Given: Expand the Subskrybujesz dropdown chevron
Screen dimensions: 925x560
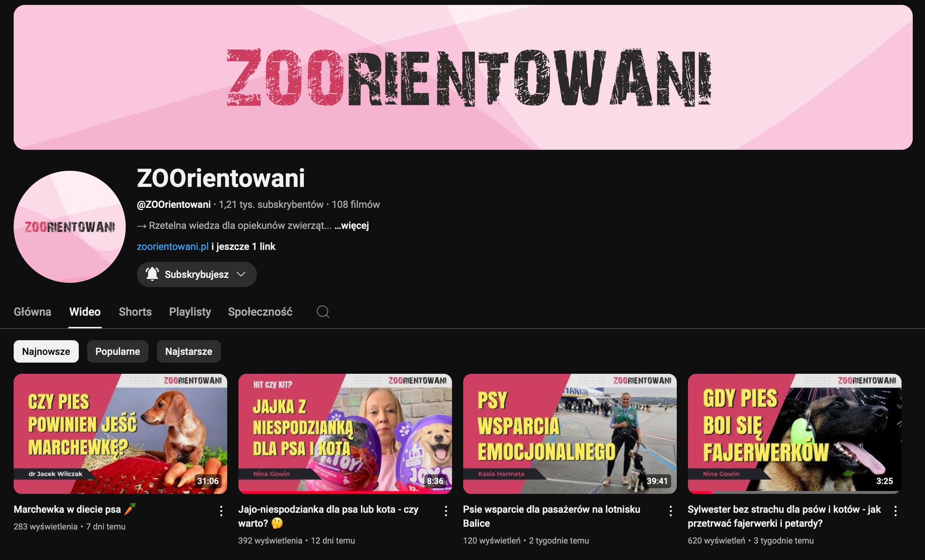Looking at the screenshot, I should click(x=241, y=274).
